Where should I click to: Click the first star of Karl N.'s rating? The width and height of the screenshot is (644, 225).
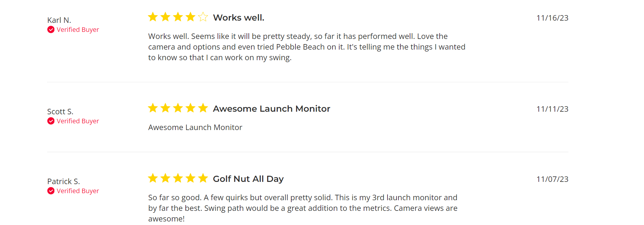pos(153,17)
